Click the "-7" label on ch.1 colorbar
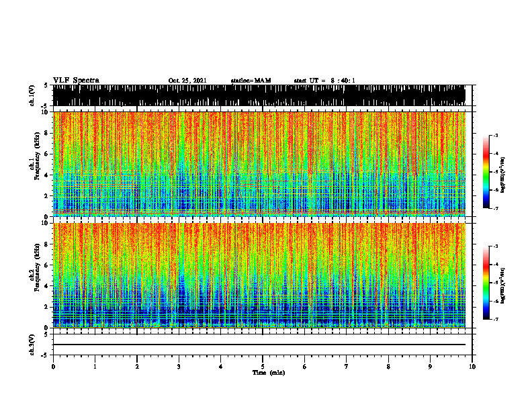 (x=496, y=208)
